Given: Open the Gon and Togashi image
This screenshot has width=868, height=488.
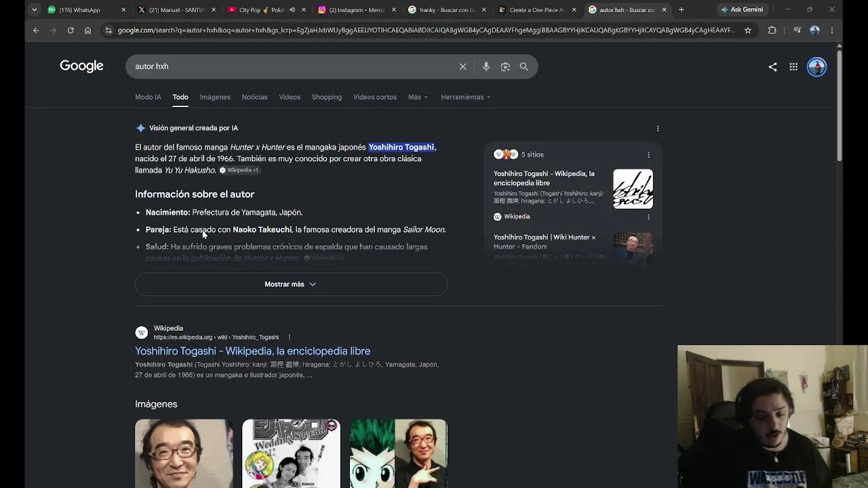Looking at the screenshot, I should pyautogui.click(x=399, y=453).
